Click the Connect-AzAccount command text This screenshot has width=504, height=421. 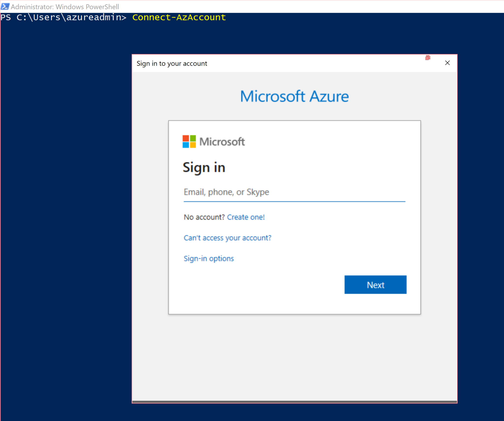pyautogui.click(x=179, y=17)
